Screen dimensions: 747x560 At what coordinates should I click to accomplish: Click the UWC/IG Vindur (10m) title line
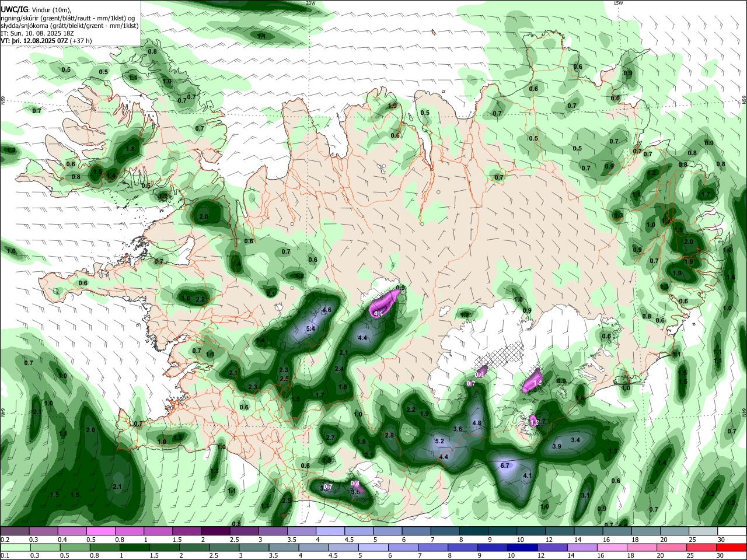pyautogui.click(x=36, y=9)
